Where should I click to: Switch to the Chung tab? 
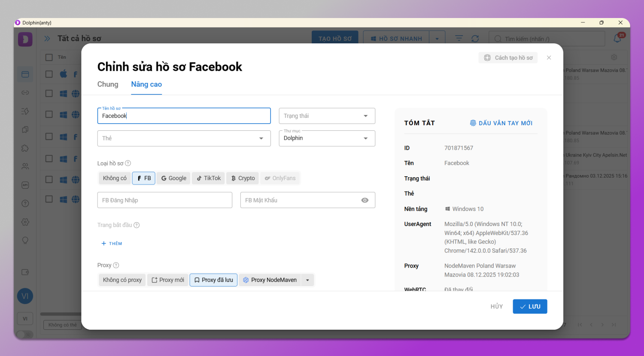[108, 84]
